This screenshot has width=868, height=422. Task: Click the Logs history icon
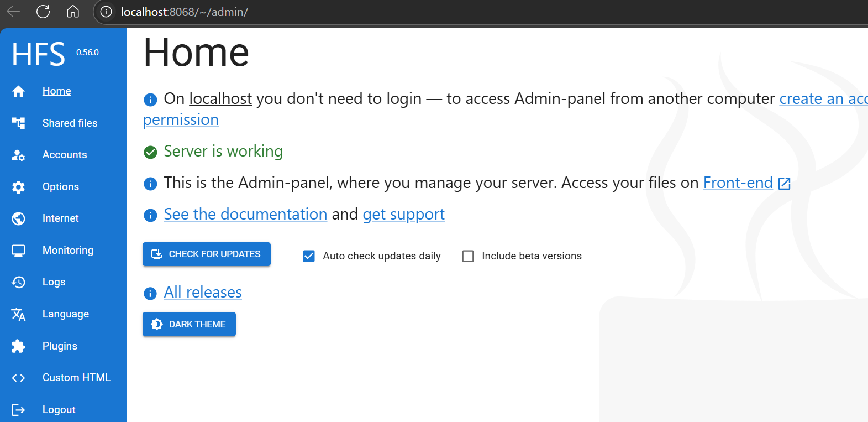tap(18, 282)
